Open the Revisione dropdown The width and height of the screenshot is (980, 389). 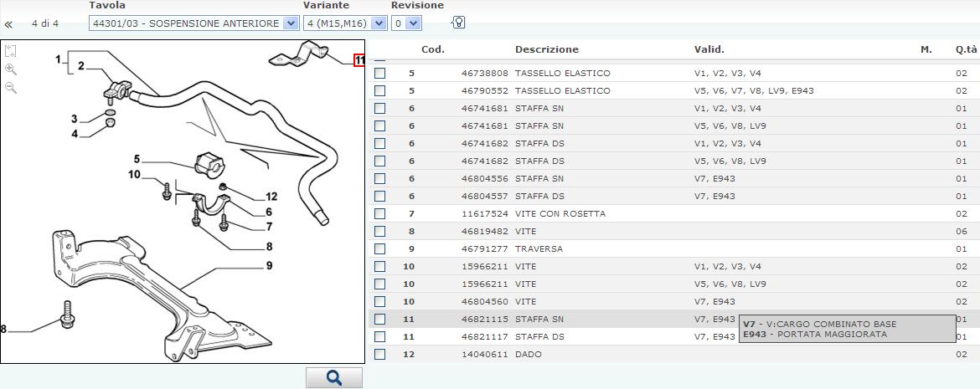click(413, 23)
